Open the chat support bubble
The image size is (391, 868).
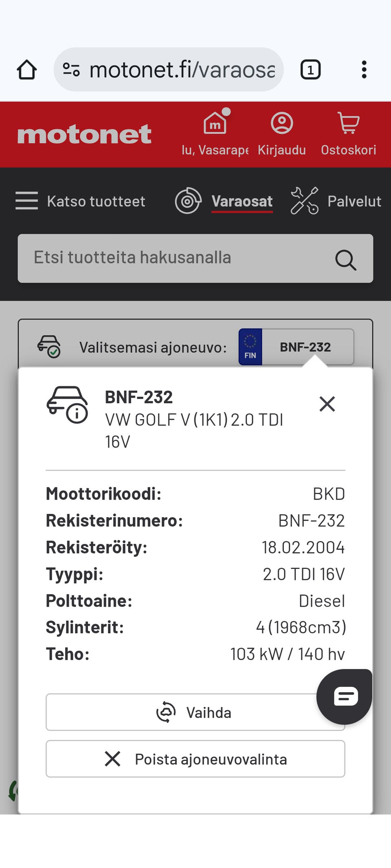click(x=345, y=696)
